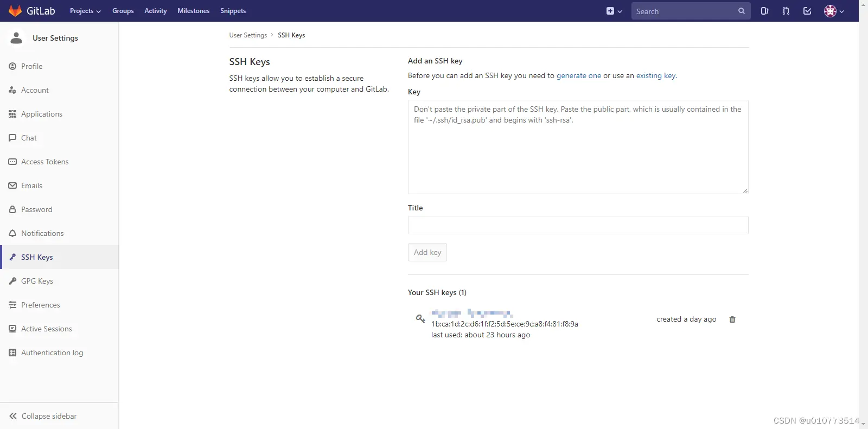
Task: Collapse the sidebar
Action: pos(59,416)
